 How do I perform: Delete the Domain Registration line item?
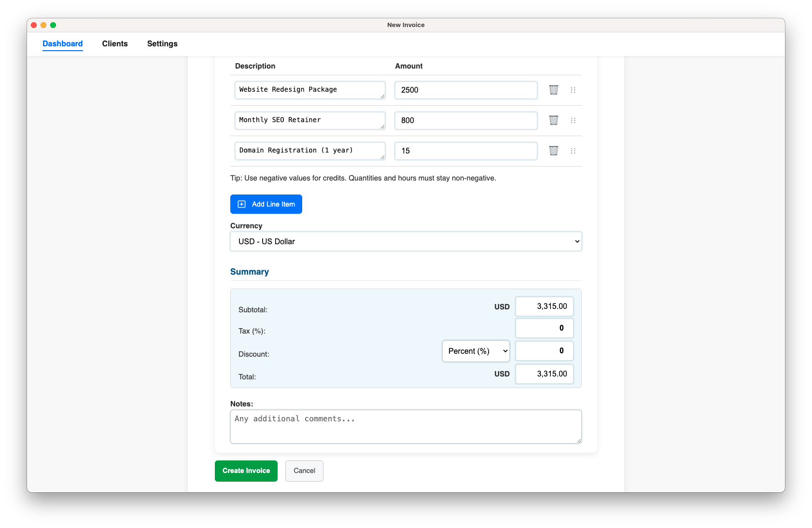pos(553,151)
